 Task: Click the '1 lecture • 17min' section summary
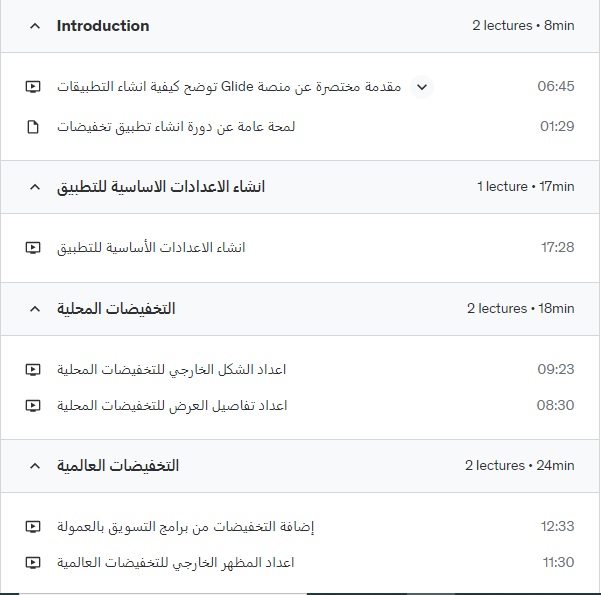click(525, 187)
